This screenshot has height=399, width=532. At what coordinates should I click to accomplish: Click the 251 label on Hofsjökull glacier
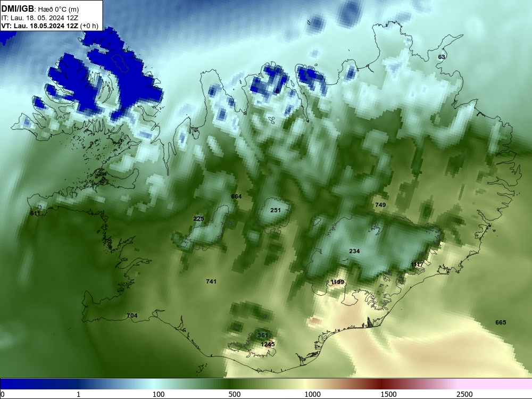pos(276,210)
